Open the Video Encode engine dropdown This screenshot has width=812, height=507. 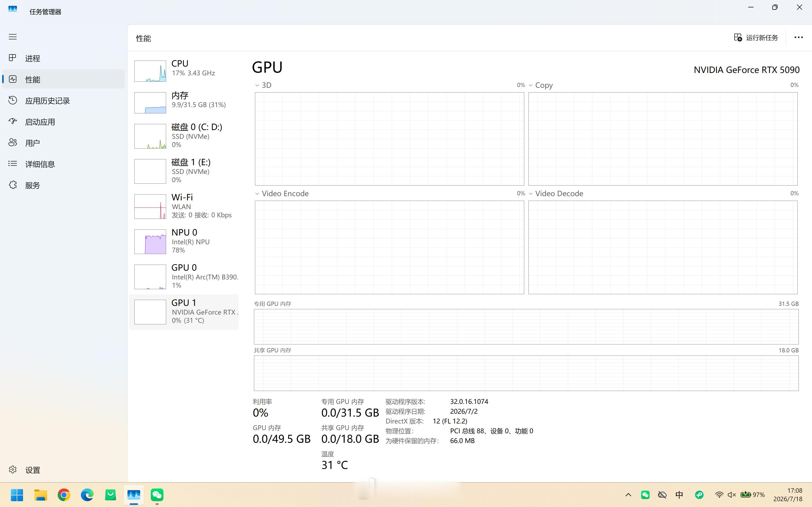(x=257, y=193)
